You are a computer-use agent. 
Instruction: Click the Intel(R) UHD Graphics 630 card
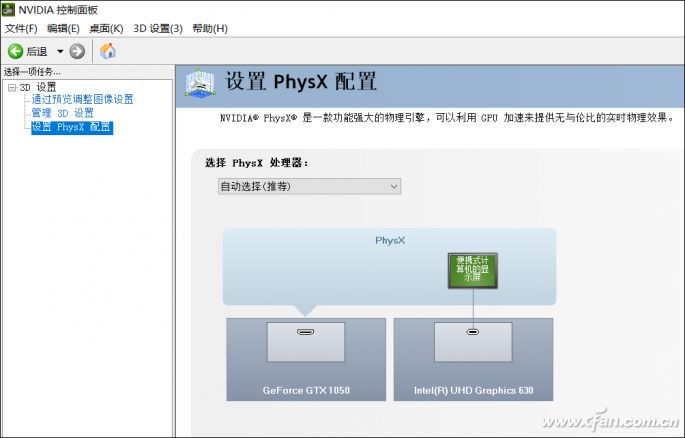(473, 359)
